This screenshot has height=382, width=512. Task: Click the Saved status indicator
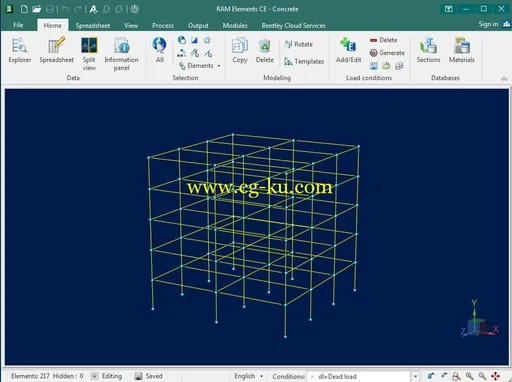coord(149,376)
